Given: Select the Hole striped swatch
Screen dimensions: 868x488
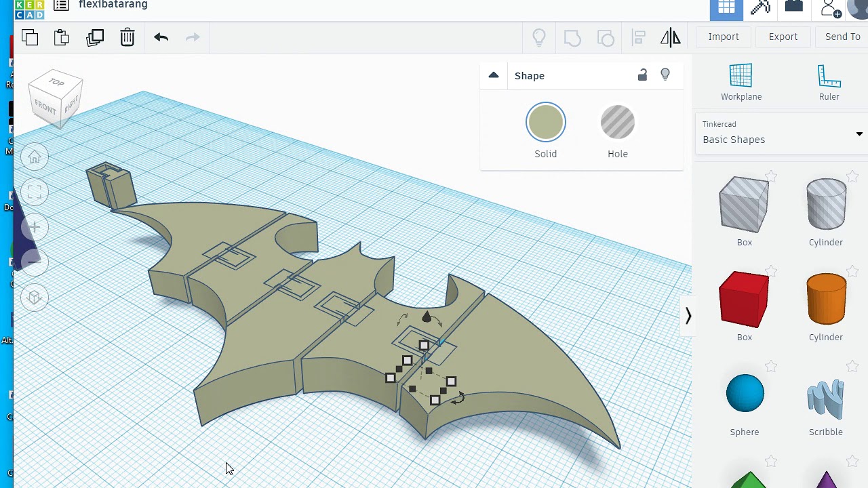Looking at the screenshot, I should [618, 123].
